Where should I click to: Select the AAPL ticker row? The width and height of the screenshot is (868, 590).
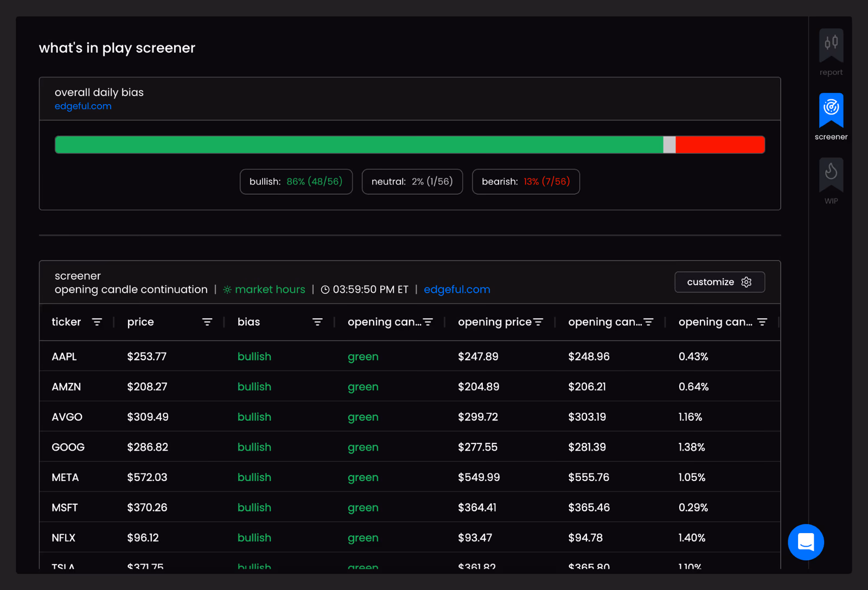[x=410, y=356]
